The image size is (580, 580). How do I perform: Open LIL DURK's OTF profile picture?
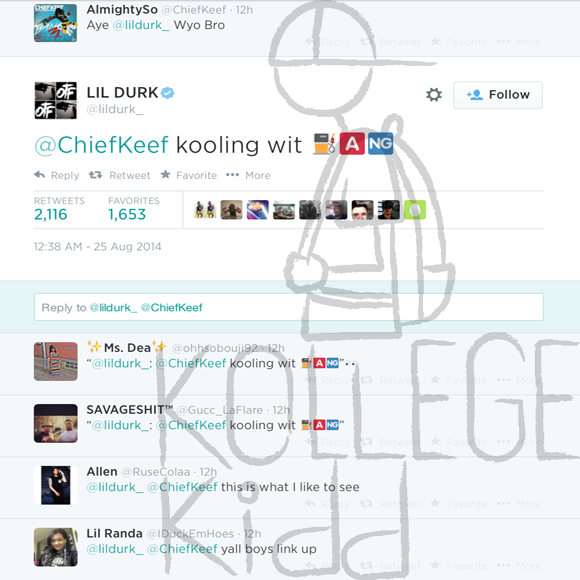(x=55, y=100)
